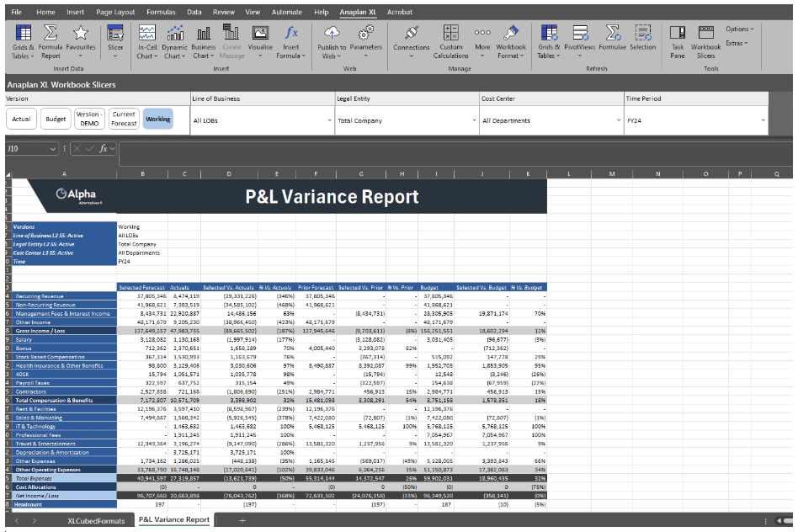Click the formula bar cancel X icon
This screenshot has width=798, height=532.
(77, 148)
